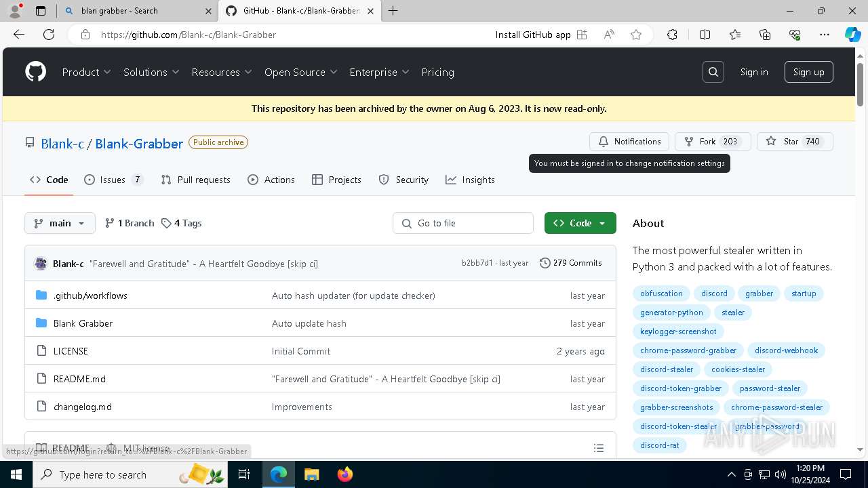Viewport: 868px width, 488px height.
Task: Click the volume speaker tray icon
Action: click(x=781, y=474)
